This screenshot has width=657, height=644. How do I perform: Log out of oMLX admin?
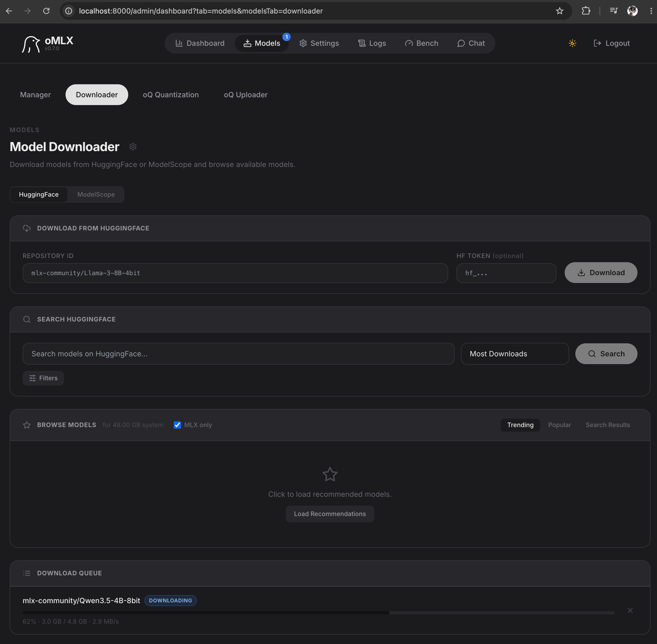[612, 43]
